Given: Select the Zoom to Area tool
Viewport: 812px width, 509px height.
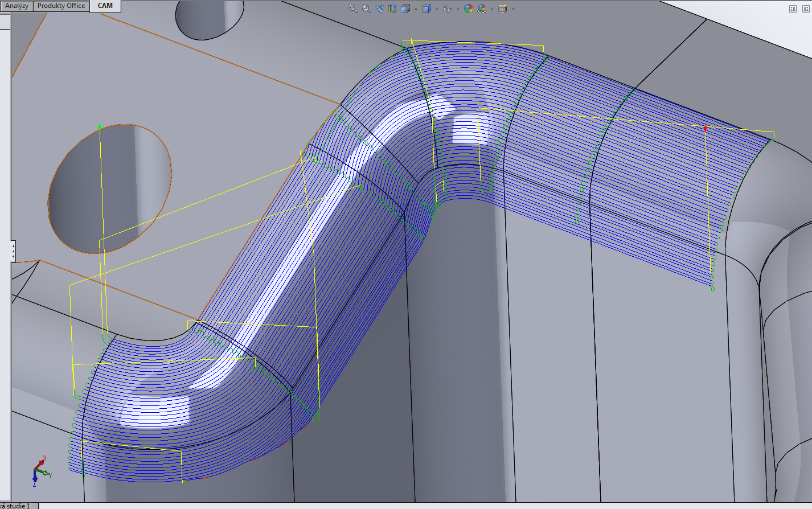Looking at the screenshot, I should pos(366,9).
